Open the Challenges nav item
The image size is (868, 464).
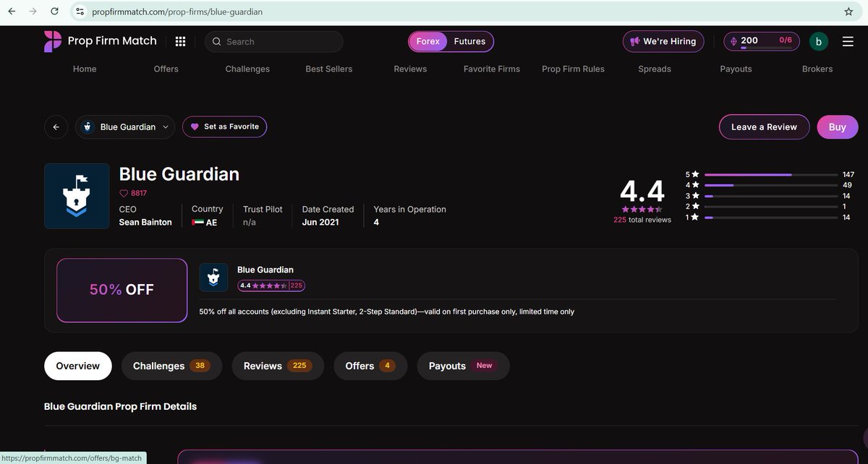click(247, 69)
